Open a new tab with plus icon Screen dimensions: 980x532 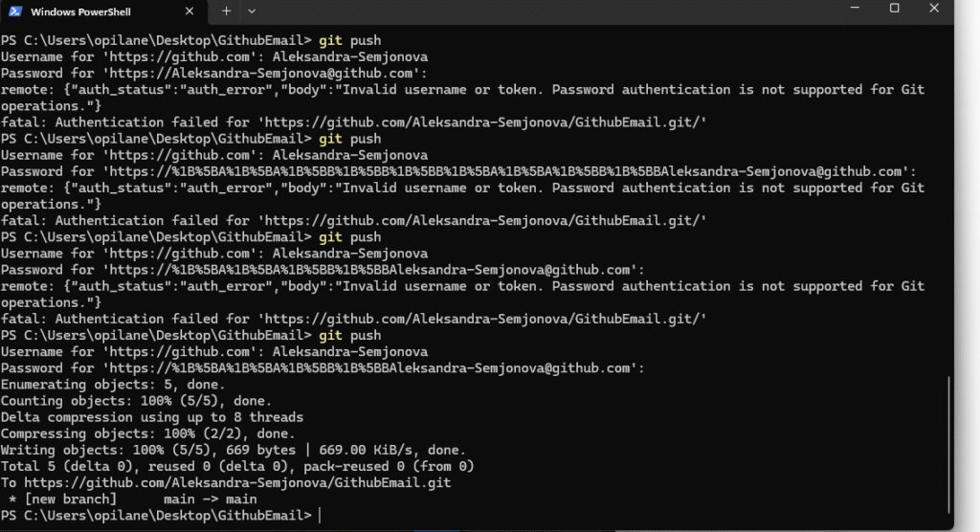(x=226, y=11)
